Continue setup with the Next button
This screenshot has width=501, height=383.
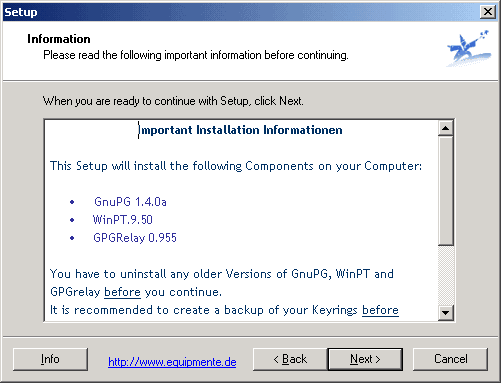(365, 359)
